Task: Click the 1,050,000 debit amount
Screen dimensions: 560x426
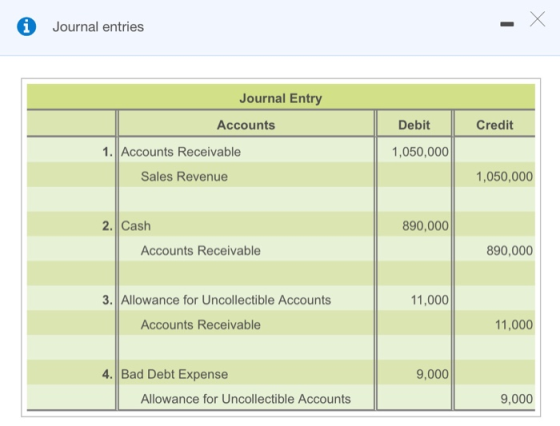Action: (420, 152)
